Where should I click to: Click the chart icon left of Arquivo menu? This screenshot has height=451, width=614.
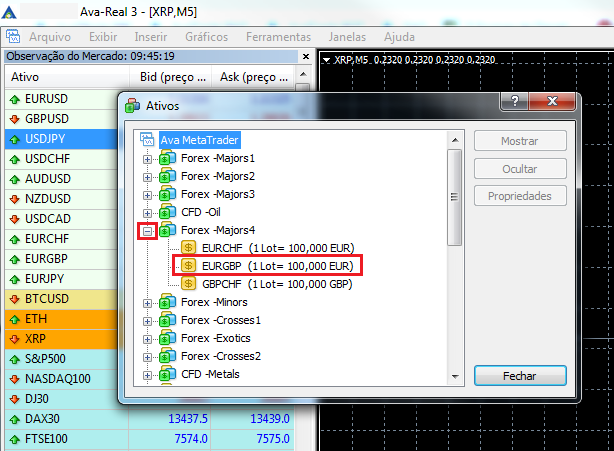[13, 36]
